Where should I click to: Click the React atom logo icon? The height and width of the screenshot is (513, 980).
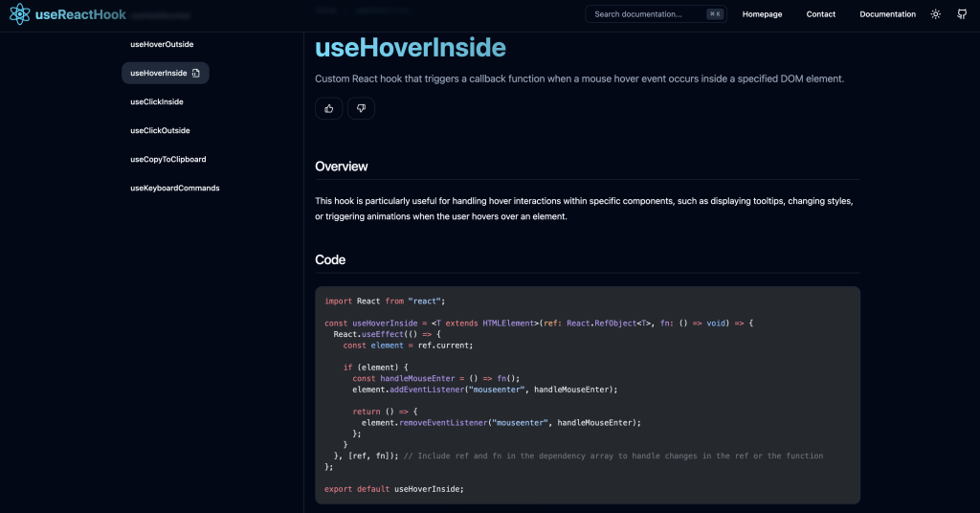19,13
